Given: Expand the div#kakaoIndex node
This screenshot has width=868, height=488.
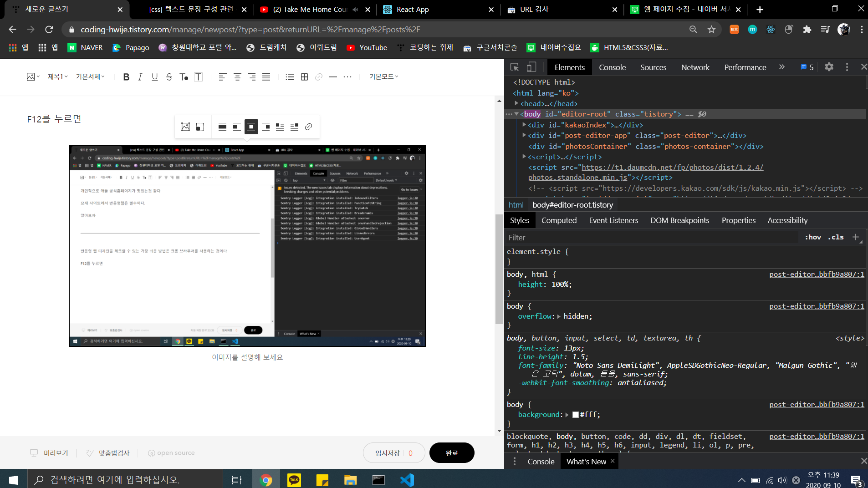Looking at the screenshot, I should (x=524, y=124).
